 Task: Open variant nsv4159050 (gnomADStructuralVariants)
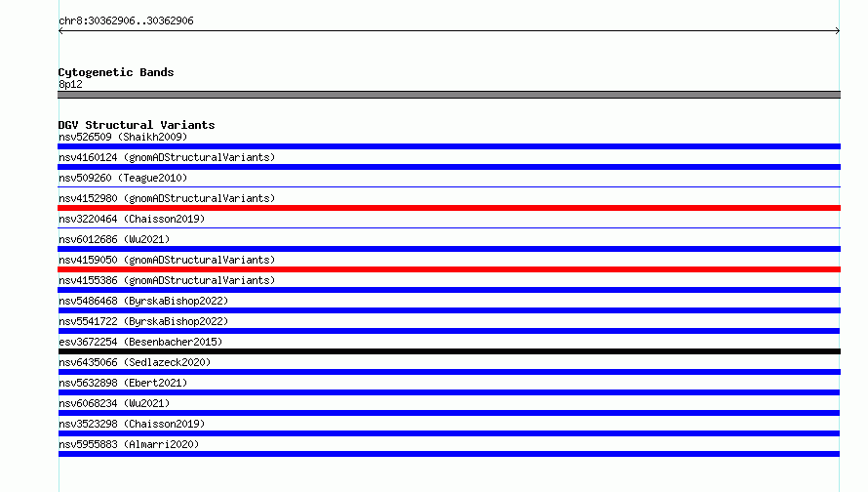(167, 260)
